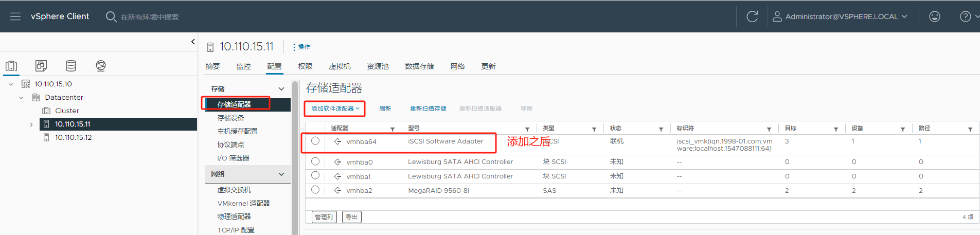Select the vmhba2 radio button
Screen dimensions: 980x235
(x=315, y=190)
